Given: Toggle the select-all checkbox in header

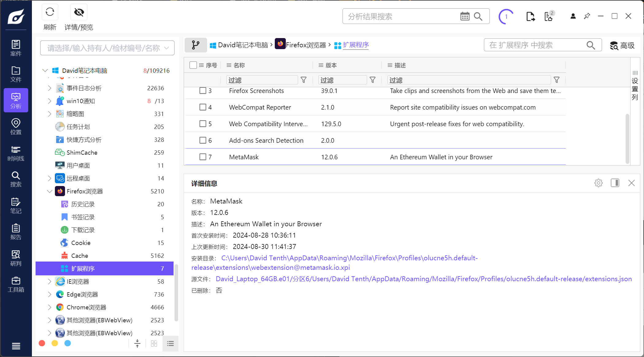Looking at the screenshot, I should tap(193, 65).
